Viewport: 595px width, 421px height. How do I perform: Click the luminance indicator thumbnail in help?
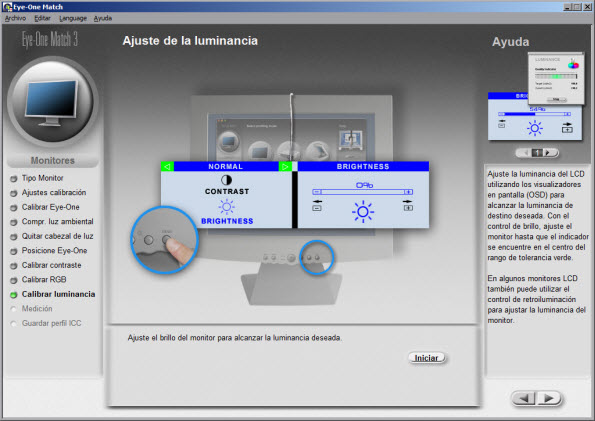pyautogui.click(x=556, y=78)
